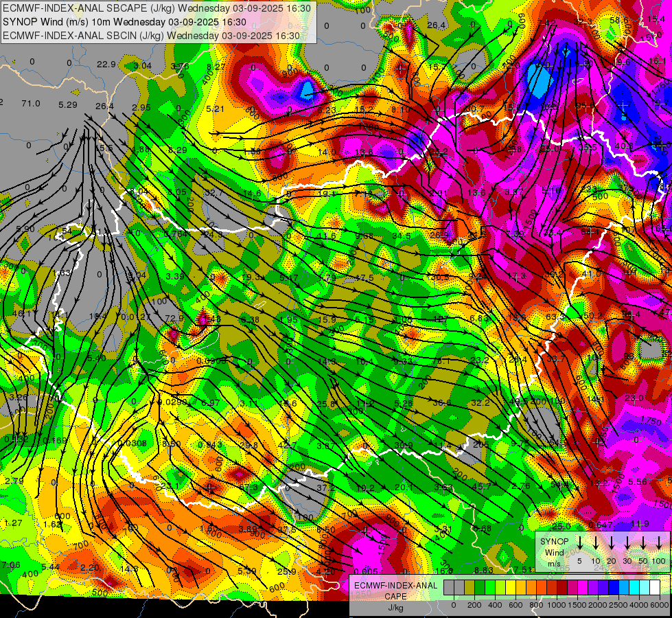Click the 100 m/s wind arrow in legend
Image resolution: width=672 pixels, height=618 pixels.
click(659, 543)
